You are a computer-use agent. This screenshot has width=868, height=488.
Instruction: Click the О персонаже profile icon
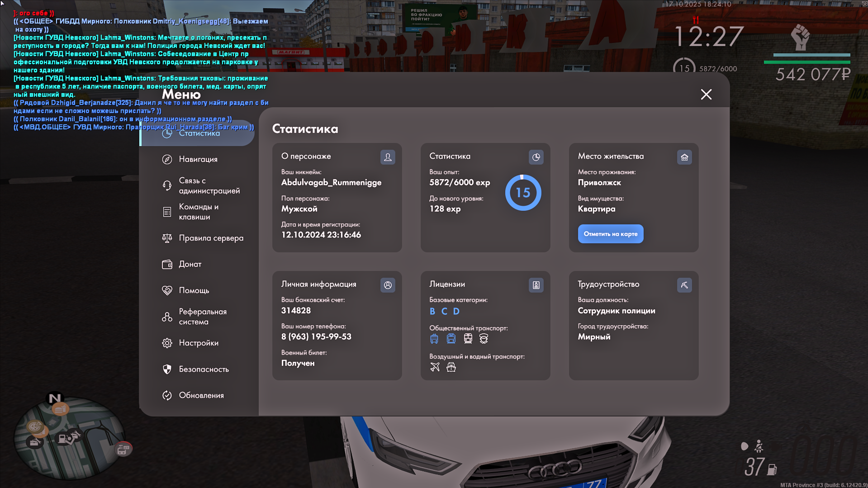click(x=388, y=157)
